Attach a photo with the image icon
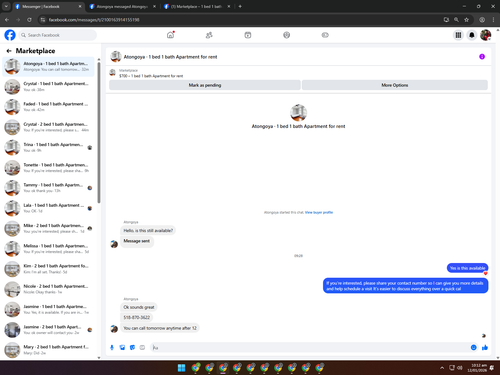 122,347
